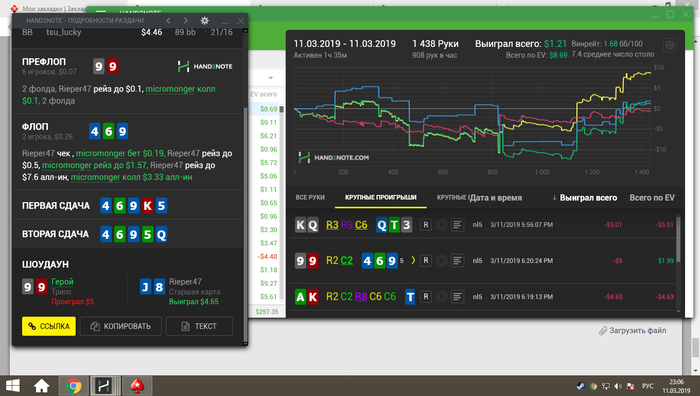Image resolution: width=700 pixels, height=396 pixels.
Task: Go to previous hand with left arrow
Action: tap(168, 21)
